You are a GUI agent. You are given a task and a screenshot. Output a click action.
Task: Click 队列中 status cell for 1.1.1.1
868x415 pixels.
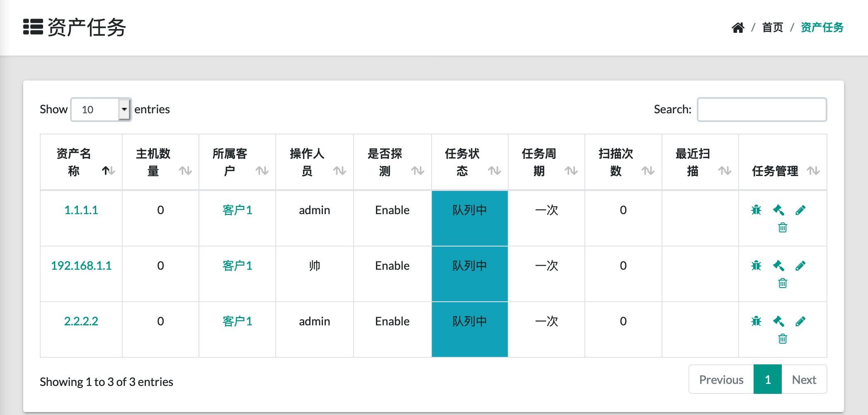point(470,218)
